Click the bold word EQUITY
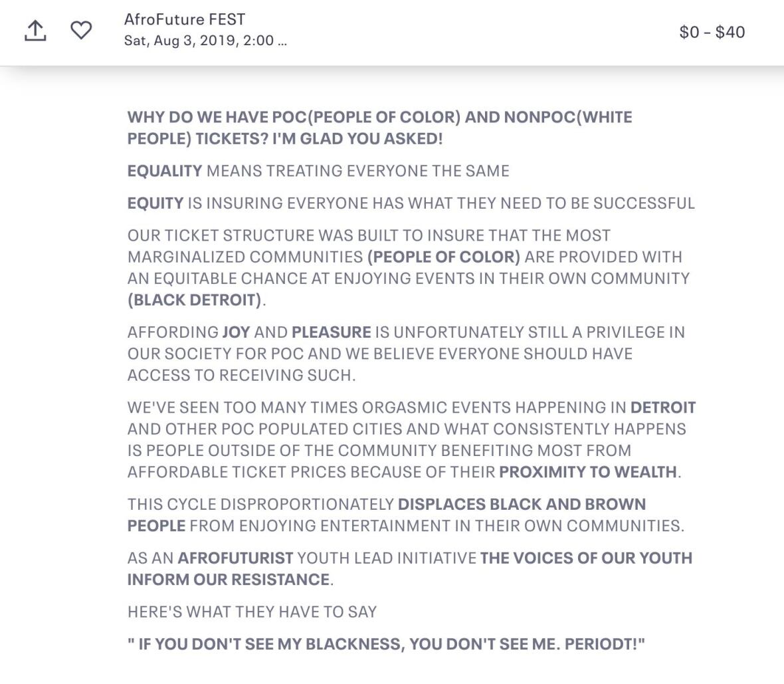 [155, 203]
